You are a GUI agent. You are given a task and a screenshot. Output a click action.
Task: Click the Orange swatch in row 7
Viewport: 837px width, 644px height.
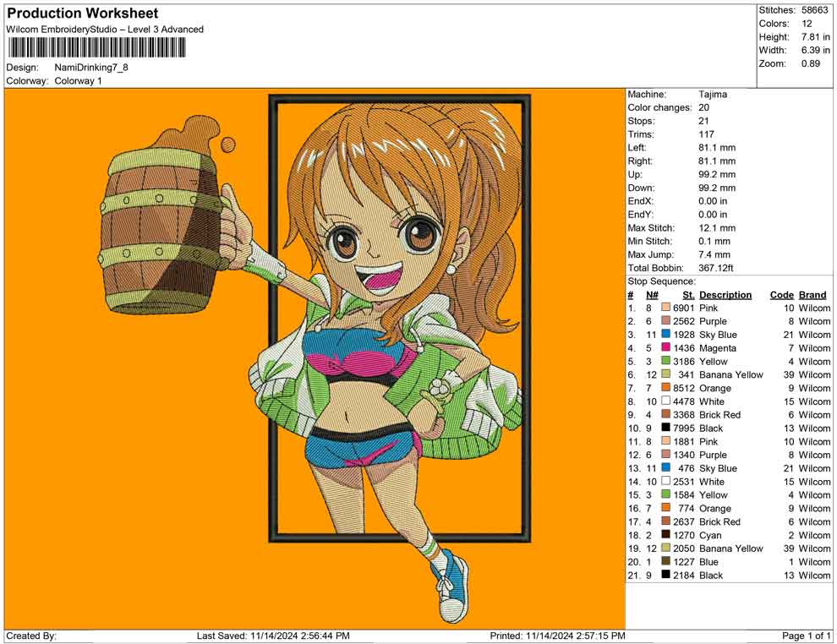click(665, 388)
